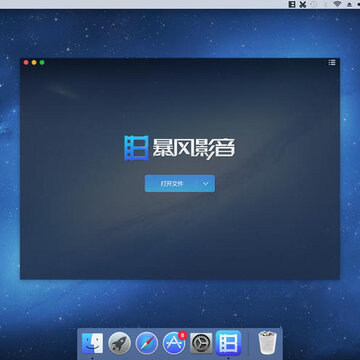Expand the dropdown arrow beside 打开文件
The image size is (360, 360).
tap(206, 183)
